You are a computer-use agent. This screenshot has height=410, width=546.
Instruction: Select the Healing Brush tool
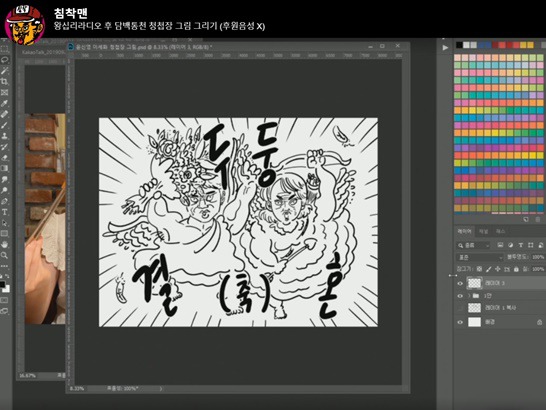pyautogui.click(x=5, y=114)
